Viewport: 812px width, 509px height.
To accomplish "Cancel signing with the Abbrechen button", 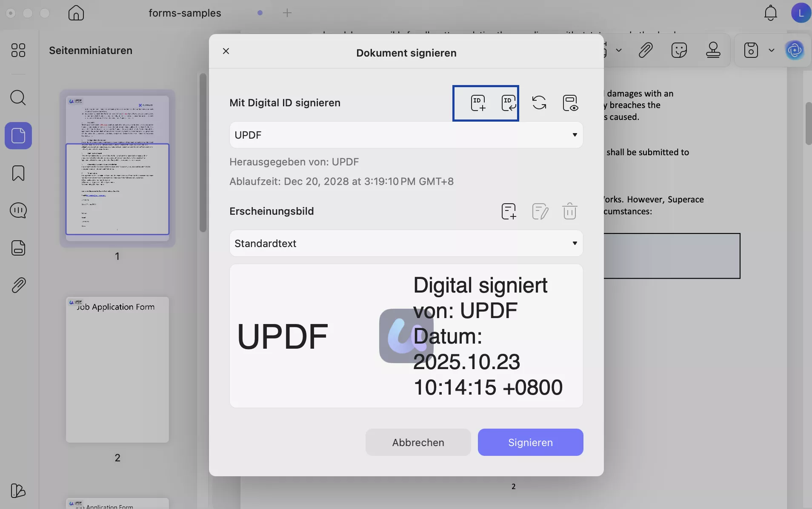I will point(418,442).
